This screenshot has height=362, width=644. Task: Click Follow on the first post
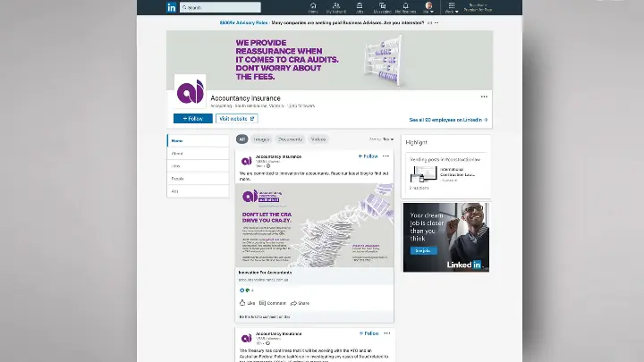coord(368,156)
